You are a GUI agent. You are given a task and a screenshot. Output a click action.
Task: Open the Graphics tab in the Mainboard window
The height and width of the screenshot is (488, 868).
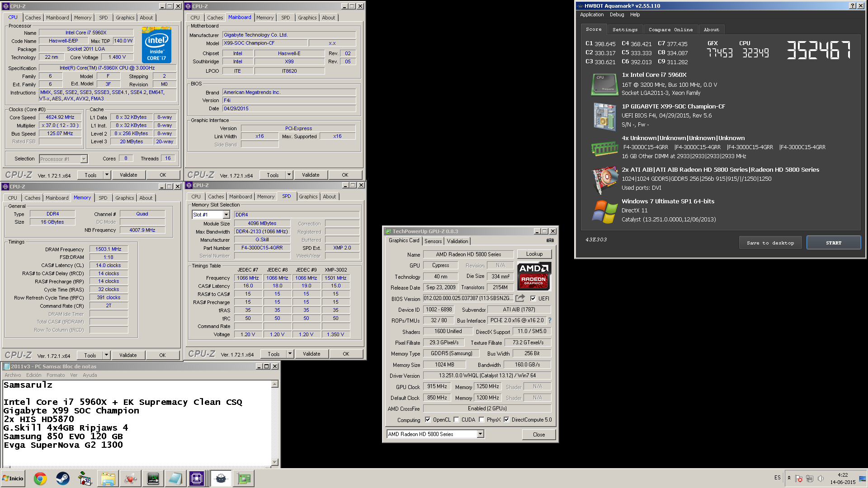pos(307,18)
